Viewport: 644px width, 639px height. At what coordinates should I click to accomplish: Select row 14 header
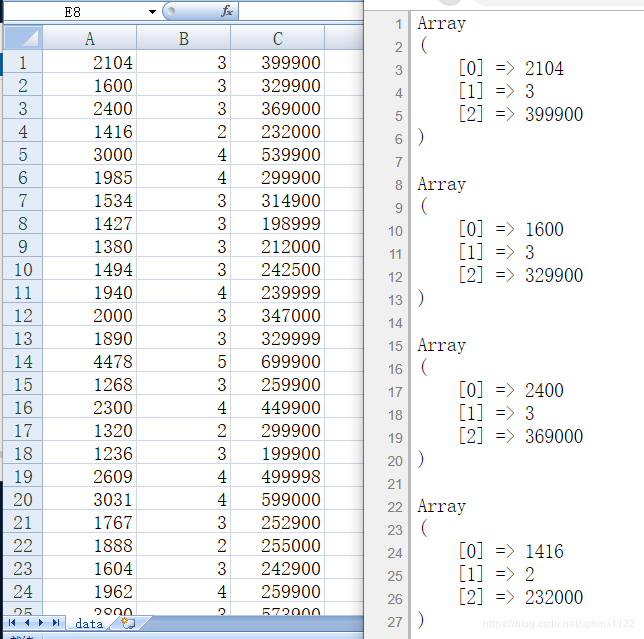pos(23,361)
